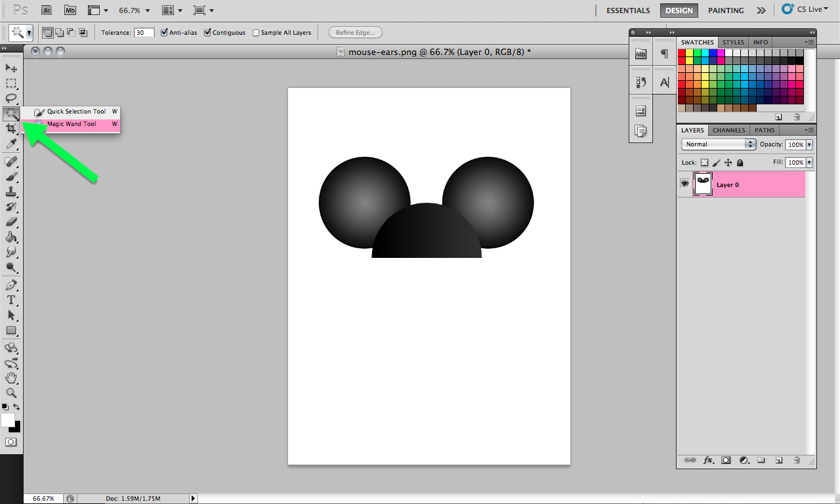Launch Adobe Bridge

tap(47, 10)
